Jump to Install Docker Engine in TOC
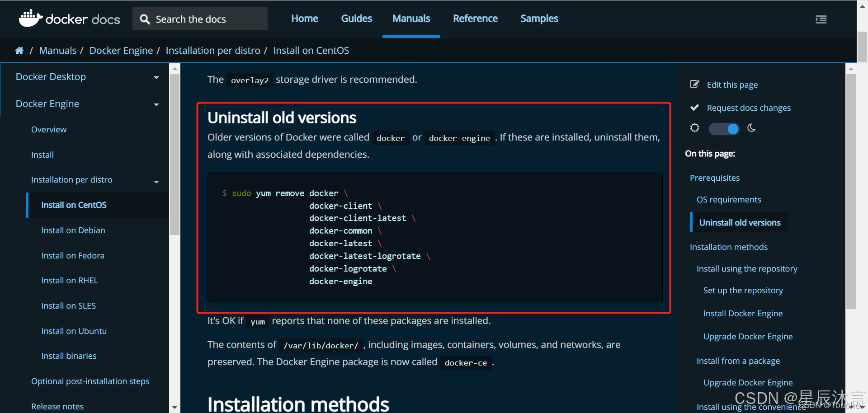This screenshot has width=868, height=413. (743, 314)
